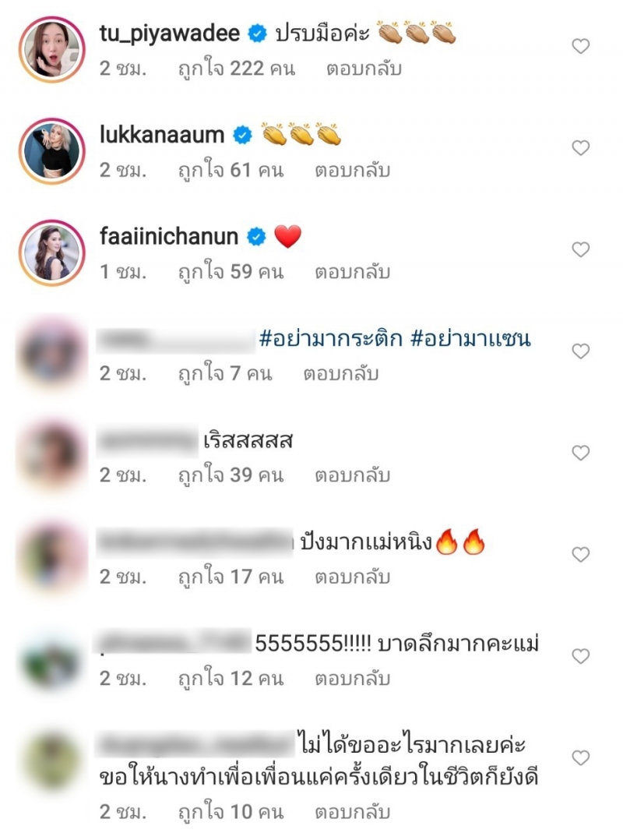The image size is (623, 840).
Task: View the 39 likes on เริสสสสส comment
Action: 231,475
